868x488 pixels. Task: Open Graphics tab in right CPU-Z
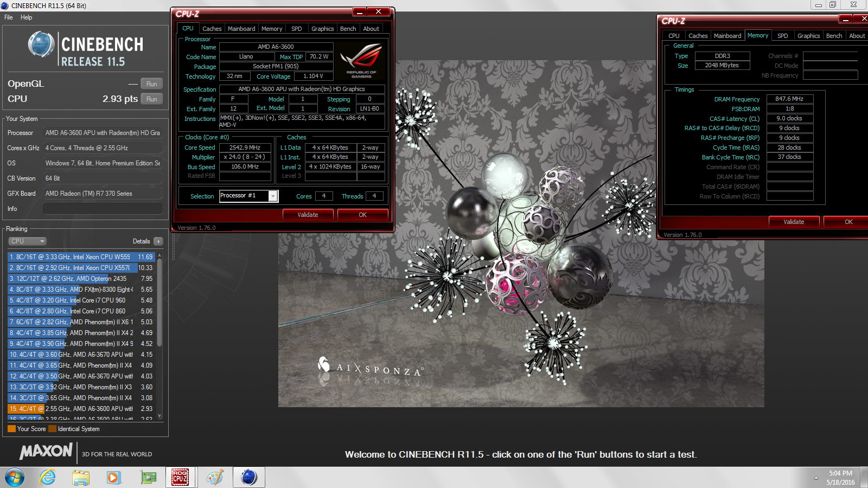point(808,36)
